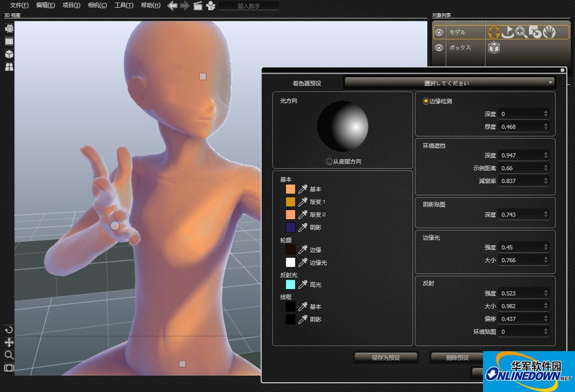
Task: Enable the 边缘检测 radio option
Action: pos(426,101)
